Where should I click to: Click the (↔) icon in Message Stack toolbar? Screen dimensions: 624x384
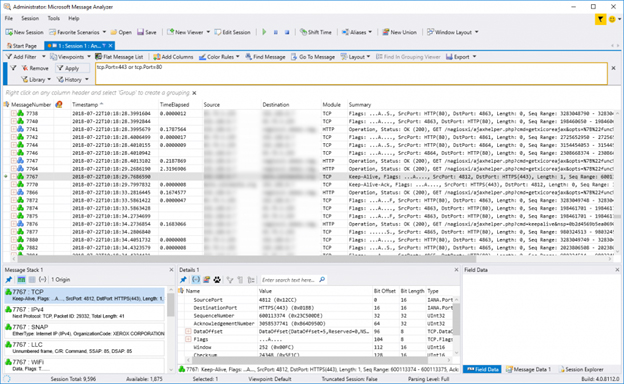43,280
